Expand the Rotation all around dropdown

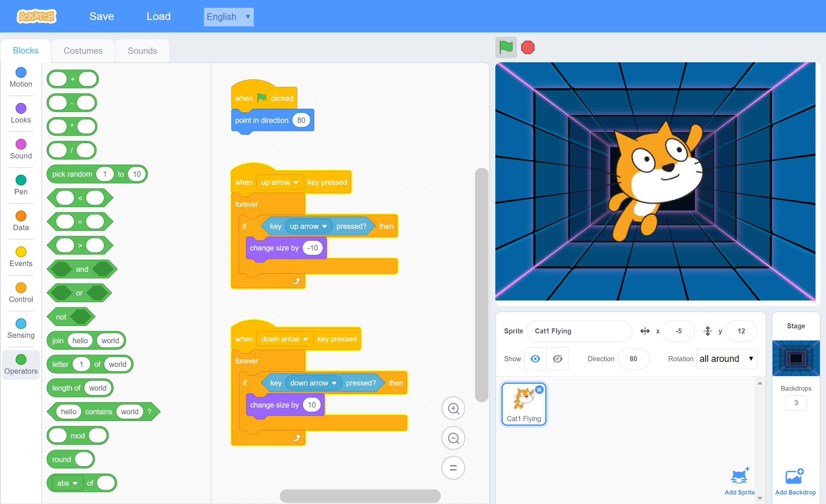tap(726, 359)
